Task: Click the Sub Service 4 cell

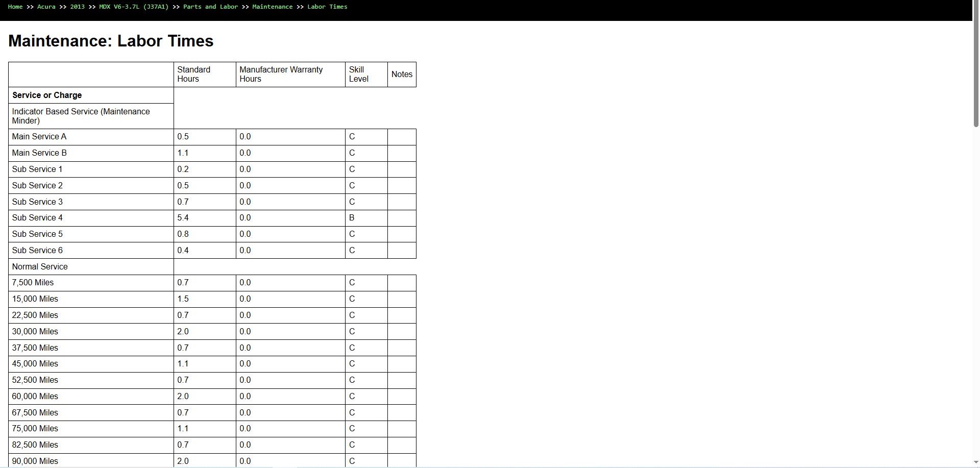Action: [x=91, y=218]
